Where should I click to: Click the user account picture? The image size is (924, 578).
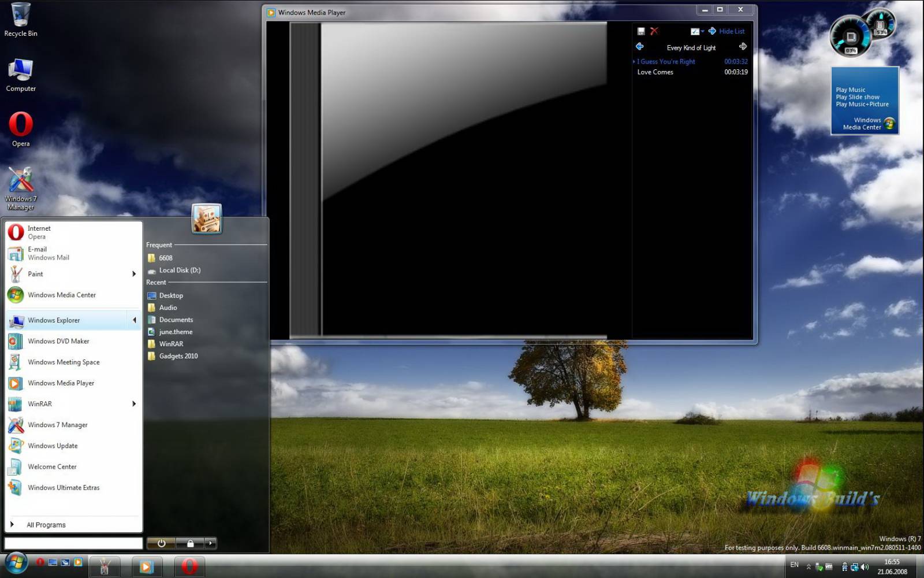(207, 218)
